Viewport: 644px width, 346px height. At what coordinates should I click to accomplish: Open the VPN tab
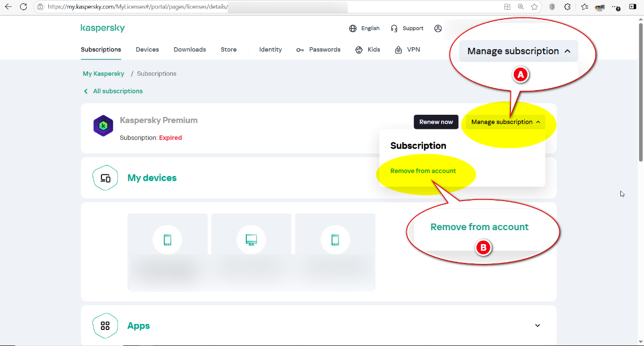[x=407, y=49]
